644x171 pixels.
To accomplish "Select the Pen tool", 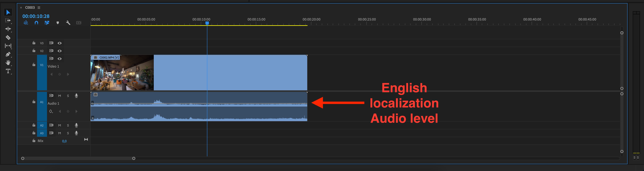I will [x=8, y=54].
